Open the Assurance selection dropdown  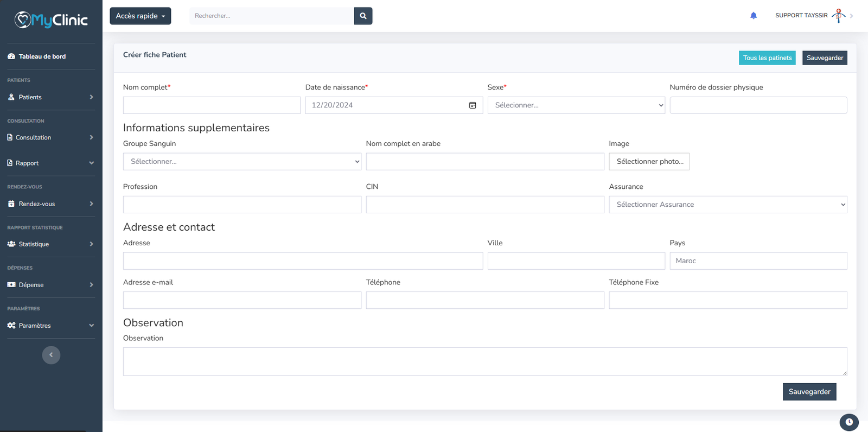click(x=727, y=205)
